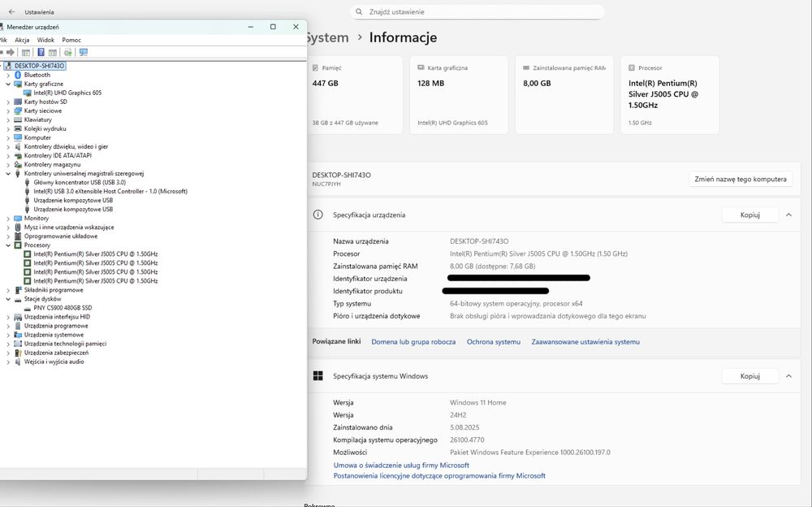The image size is (812, 507).
Task: Click the Znajdź ustawienie search field
Action: point(477,12)
